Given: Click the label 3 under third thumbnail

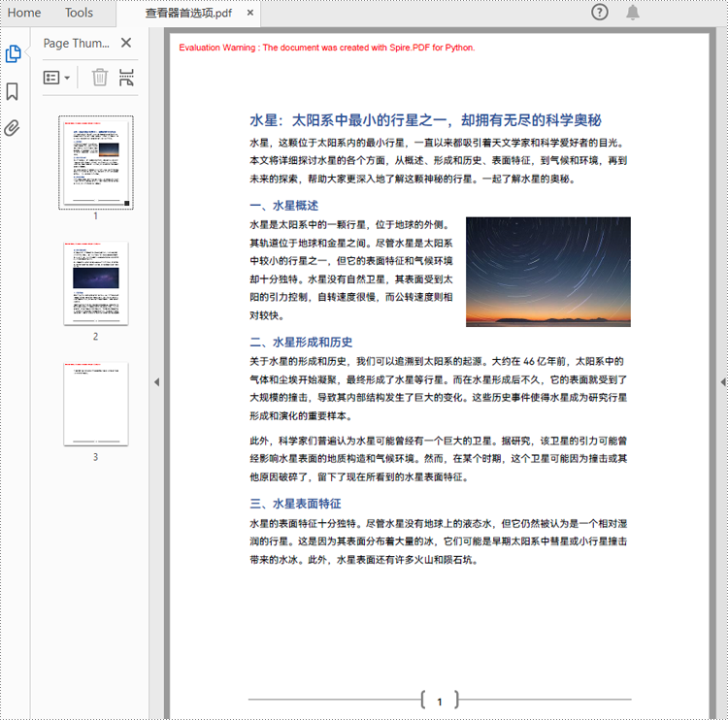Looking at the screenshot, I should point(96,457).
